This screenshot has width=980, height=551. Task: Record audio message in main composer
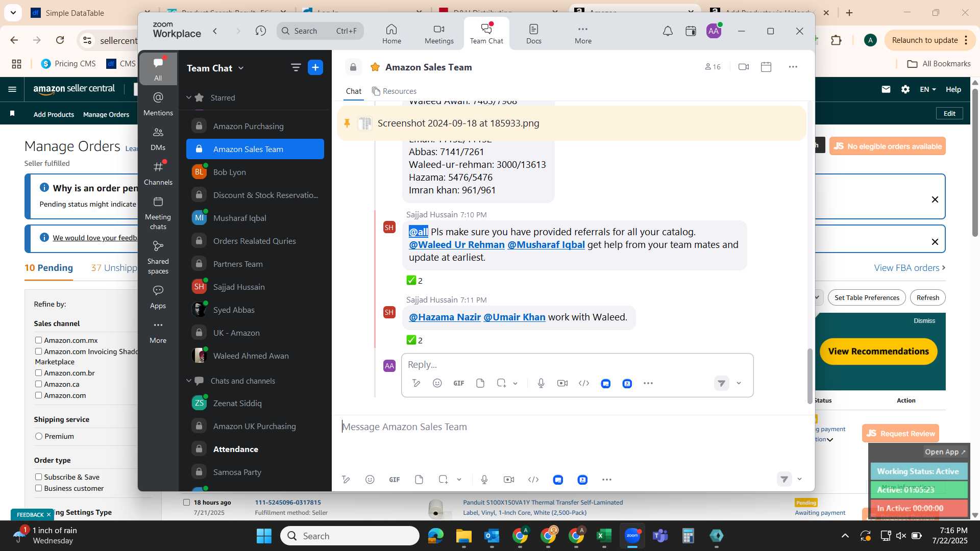[x=484, y=480]
